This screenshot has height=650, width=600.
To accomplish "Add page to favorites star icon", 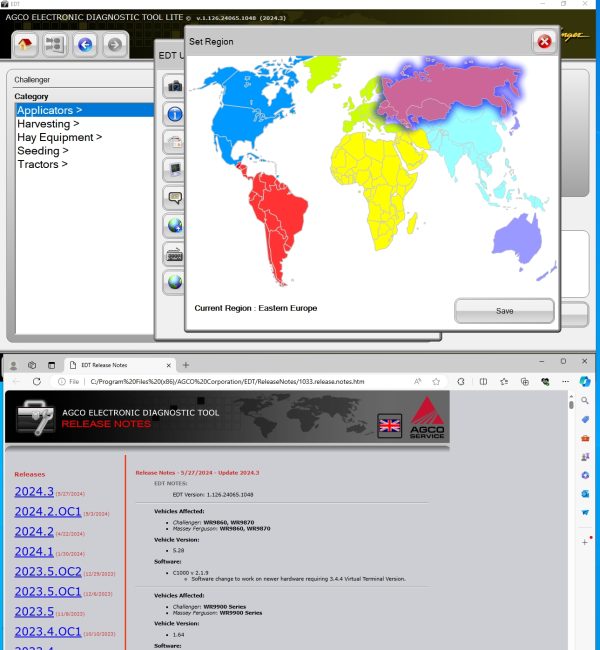I will 436,381.
